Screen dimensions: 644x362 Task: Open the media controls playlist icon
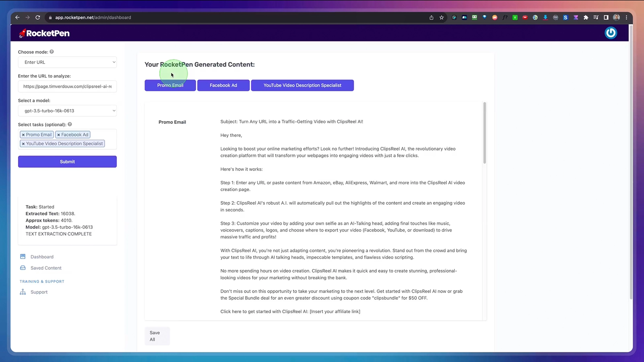pyautogui.click(x=596, y=17)
